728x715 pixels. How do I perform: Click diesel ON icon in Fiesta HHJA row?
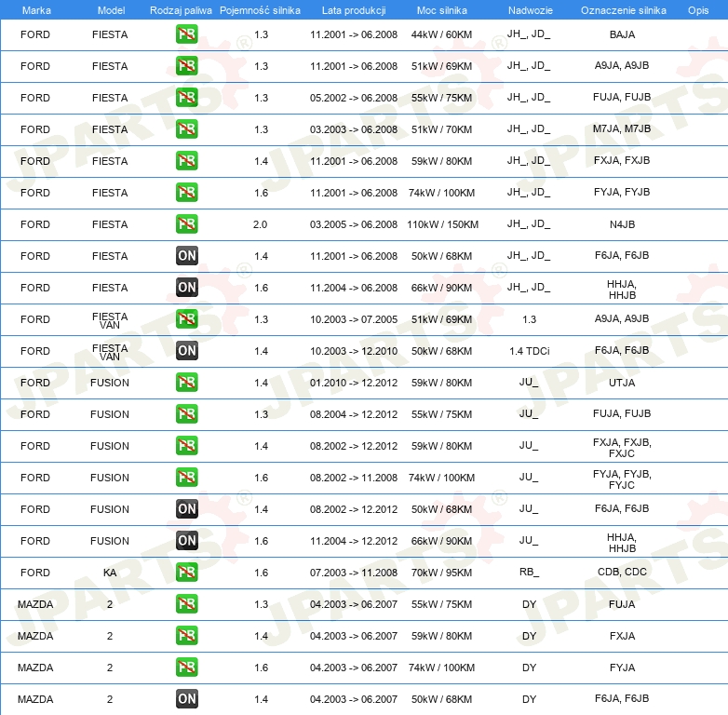point(186,288)
